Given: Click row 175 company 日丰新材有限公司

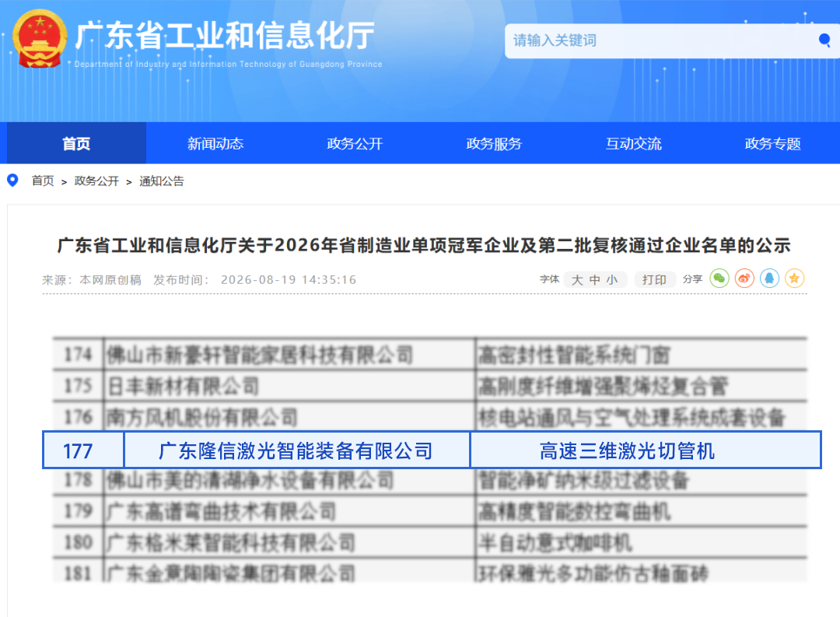Looking at the screenshot, I should (184, 386).
